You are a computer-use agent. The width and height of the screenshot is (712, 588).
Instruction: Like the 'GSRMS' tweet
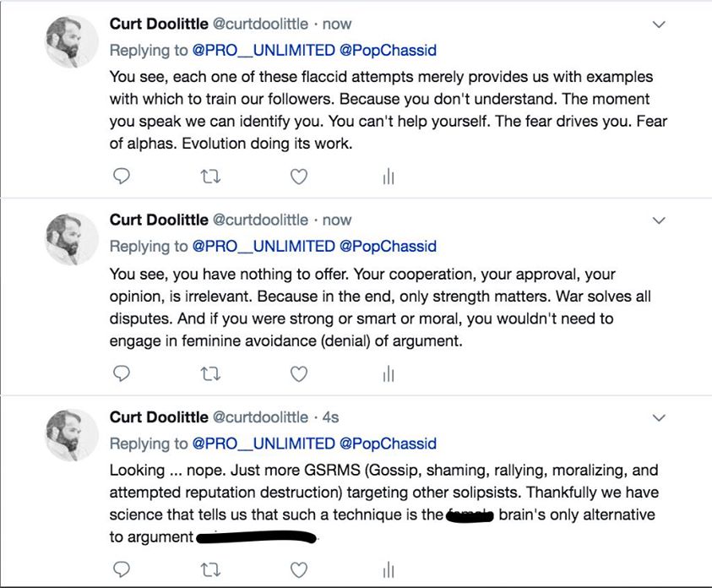pyautogui.click(x=298, y=569)
